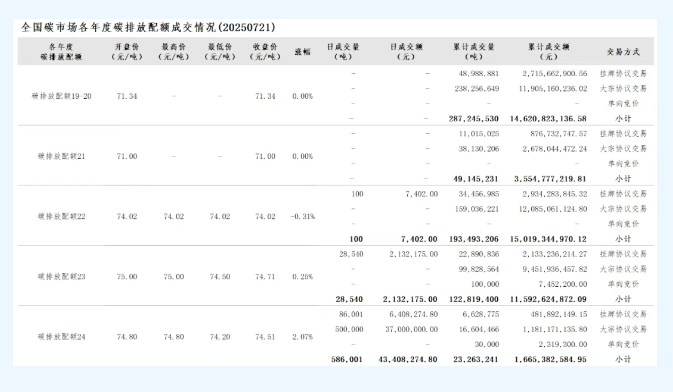Image resolution: width=673 pixels, height=392 pixels.
Task: Select the 碳排放配额22 row label
Action: point(61,216)
